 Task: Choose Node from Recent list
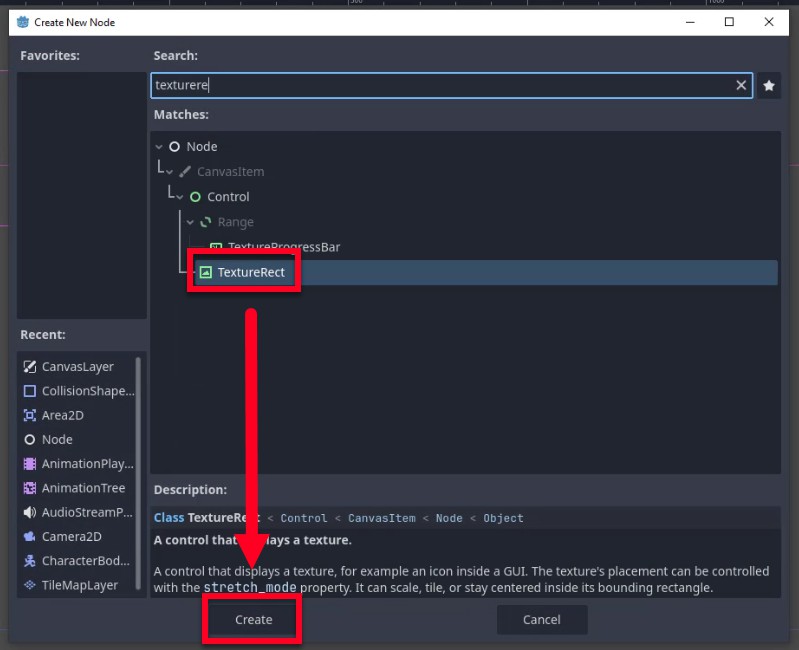point(77,440)
